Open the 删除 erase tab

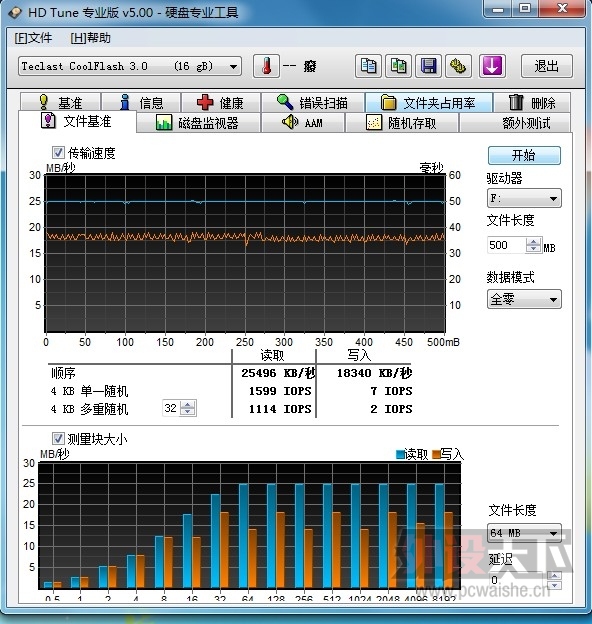(532, 103)
